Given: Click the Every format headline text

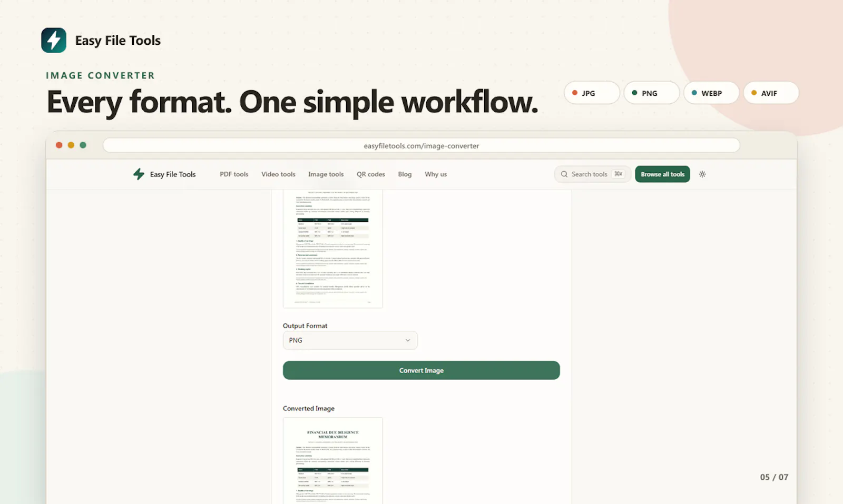Looking at the screenshot, I should (292, 102).
